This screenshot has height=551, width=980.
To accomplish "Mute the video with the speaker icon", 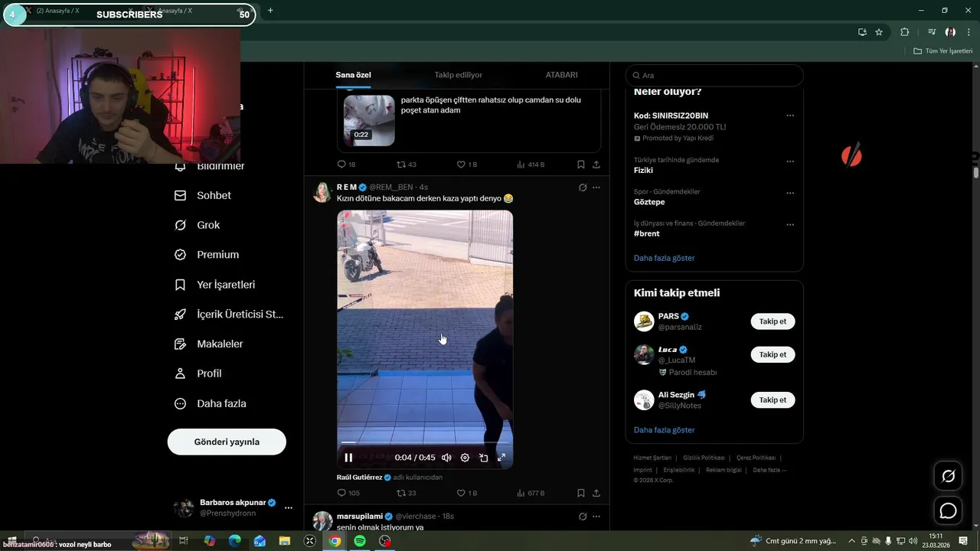I will click(446, 458).
